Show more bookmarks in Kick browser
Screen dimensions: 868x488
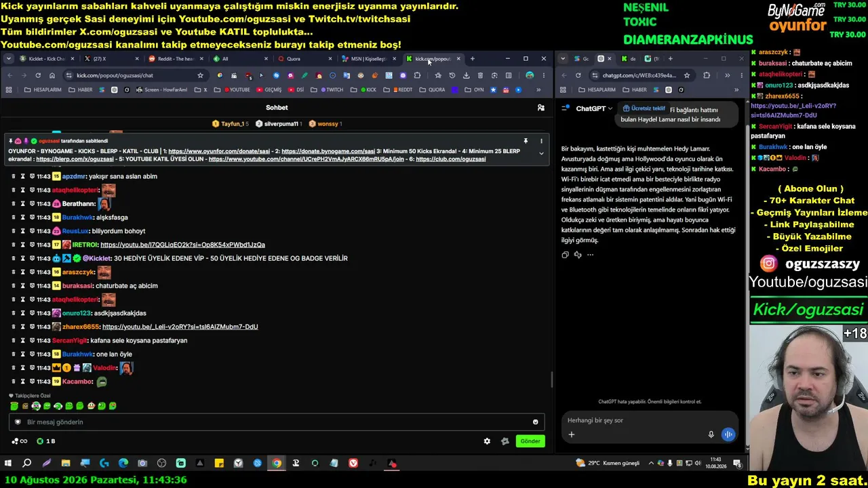[x=538, y=89]
